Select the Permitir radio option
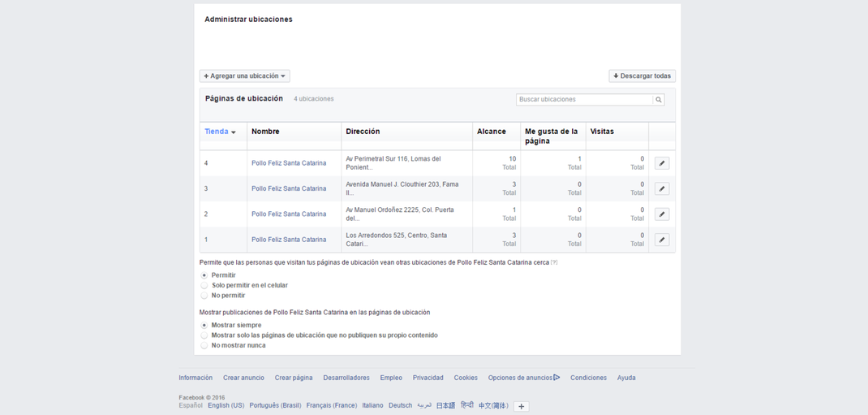The width and height of the screenshot is (868, 415). coord(204,275)
